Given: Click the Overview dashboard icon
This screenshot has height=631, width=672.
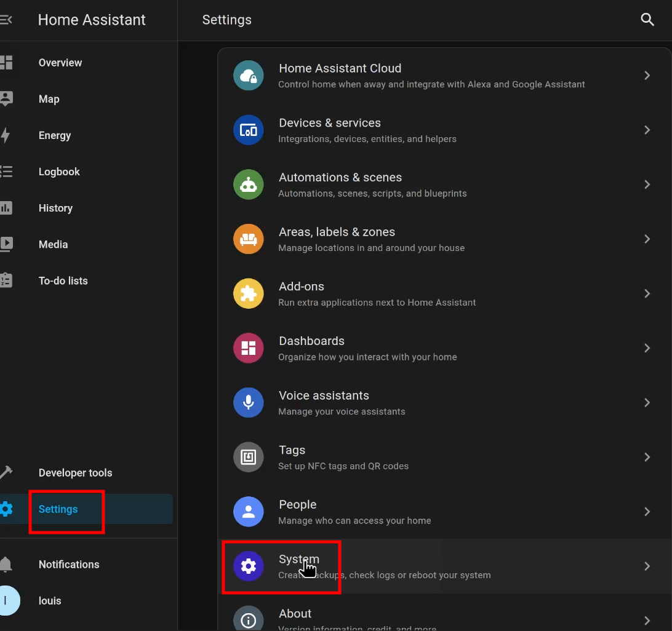Looking at the screenshot, I should click(x=6, y=63).
